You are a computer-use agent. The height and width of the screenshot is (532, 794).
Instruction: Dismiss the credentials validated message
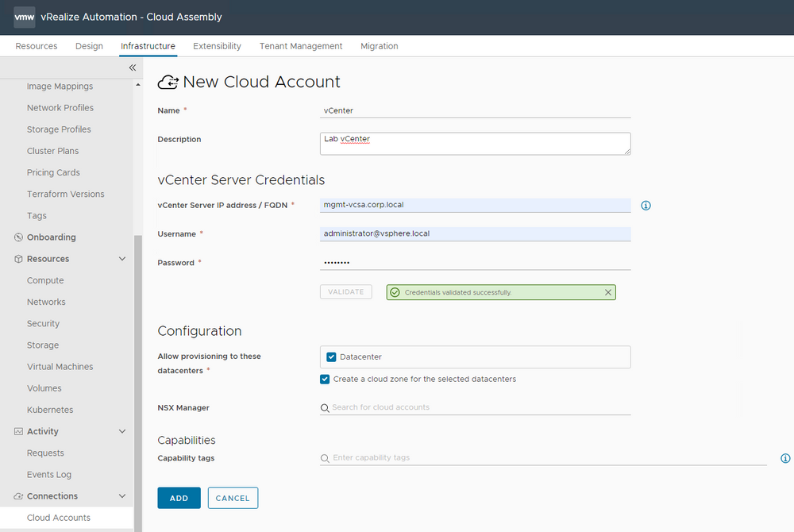[608, 292]
